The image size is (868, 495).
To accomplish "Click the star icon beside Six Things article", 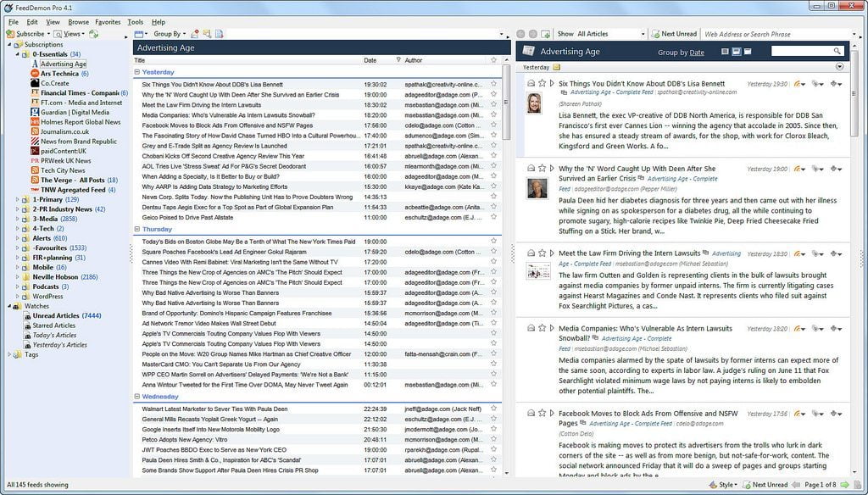I will point(542,83).
